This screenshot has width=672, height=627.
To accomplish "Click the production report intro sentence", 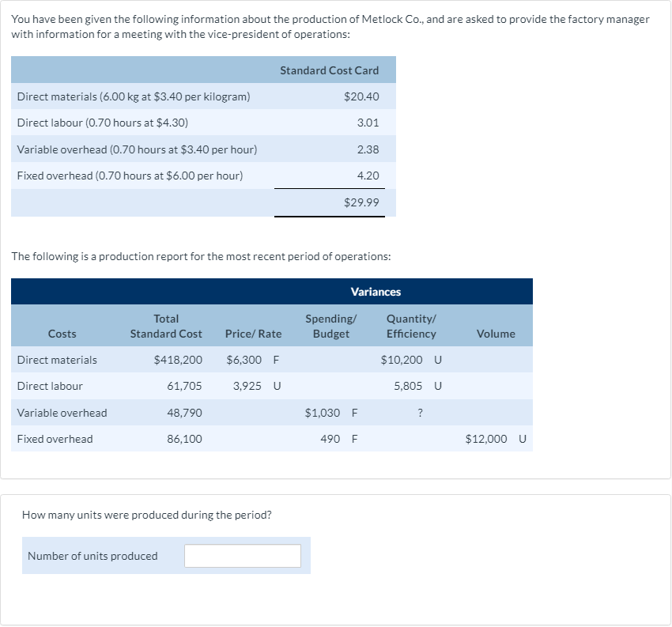I will click(x=201, y=256).
